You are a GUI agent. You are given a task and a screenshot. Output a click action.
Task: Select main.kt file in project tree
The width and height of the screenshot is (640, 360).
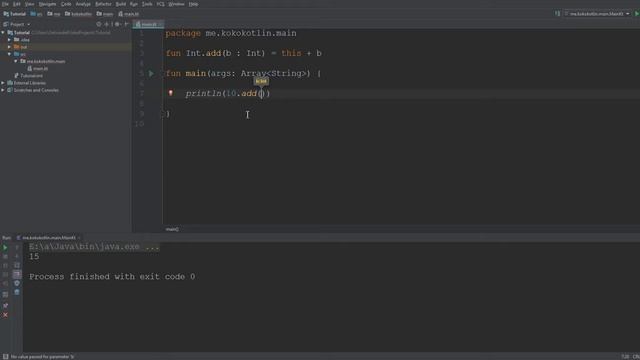click(x=38, y=69)
